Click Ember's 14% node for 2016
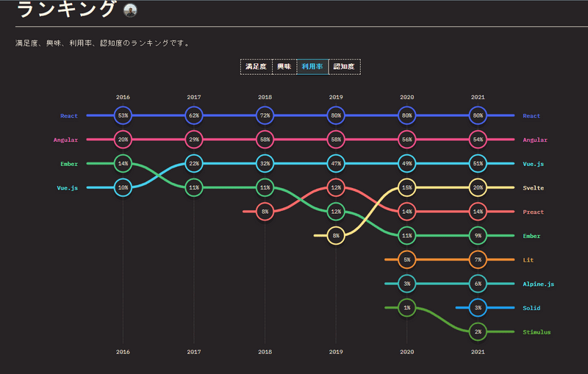588x374 pixels. coord(123,163)
